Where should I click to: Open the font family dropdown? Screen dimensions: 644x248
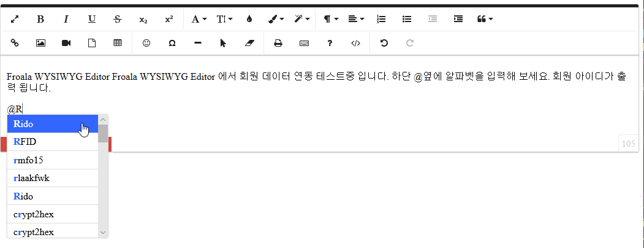click(199, 19)
